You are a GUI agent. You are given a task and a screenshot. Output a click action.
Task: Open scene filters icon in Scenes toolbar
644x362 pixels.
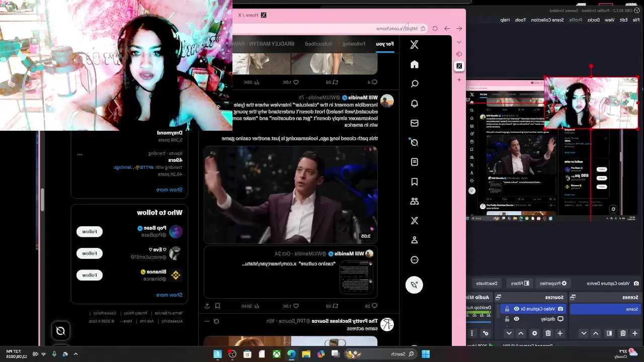[609, 333]
